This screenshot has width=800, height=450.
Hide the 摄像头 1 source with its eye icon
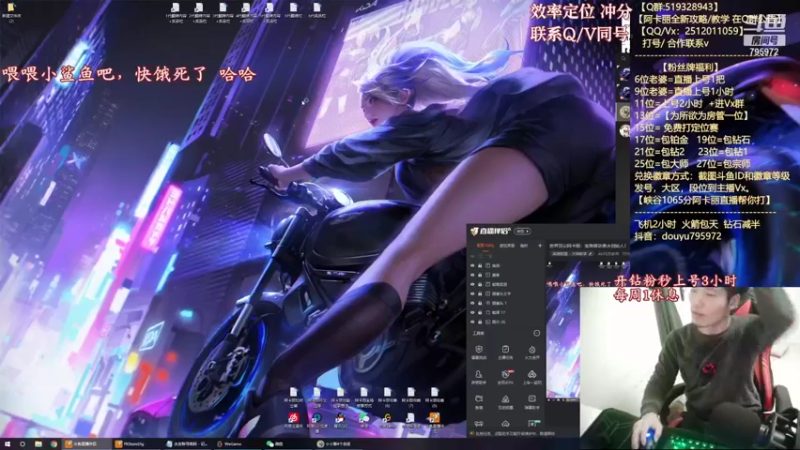pyautogui.click(x=472, y=303)
